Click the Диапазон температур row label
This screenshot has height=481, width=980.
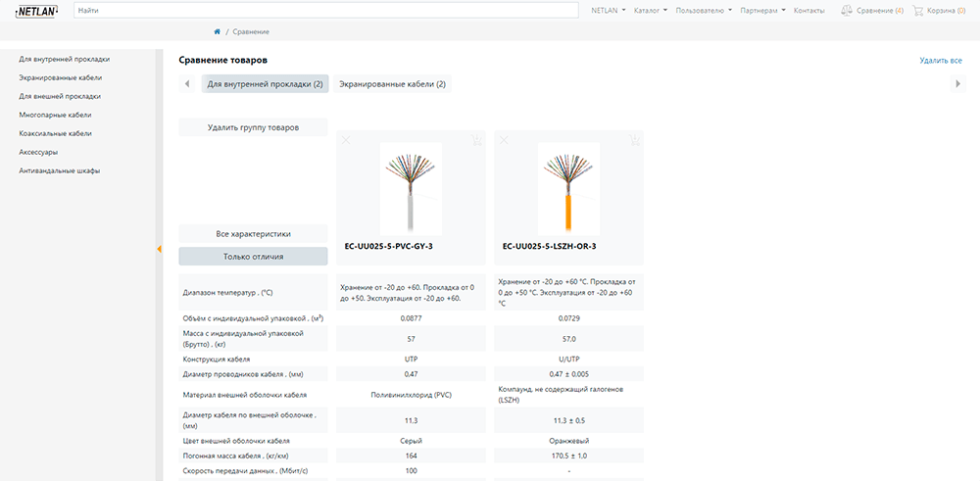[225, 292]
